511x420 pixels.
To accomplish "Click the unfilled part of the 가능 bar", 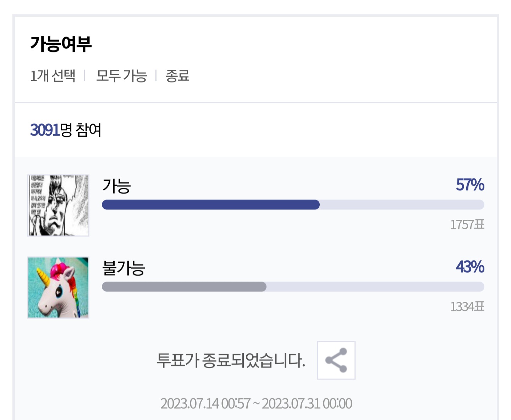I will [x=402, y=204].
